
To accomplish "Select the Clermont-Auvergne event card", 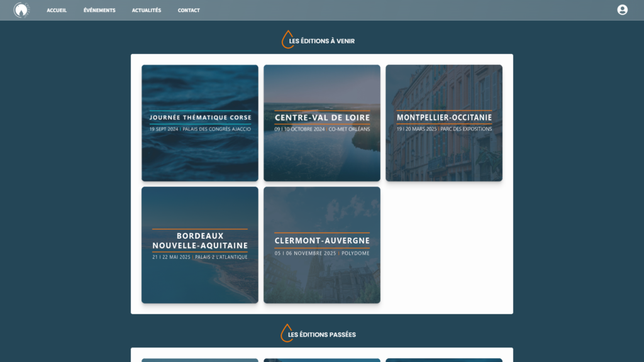I will 322,245.
